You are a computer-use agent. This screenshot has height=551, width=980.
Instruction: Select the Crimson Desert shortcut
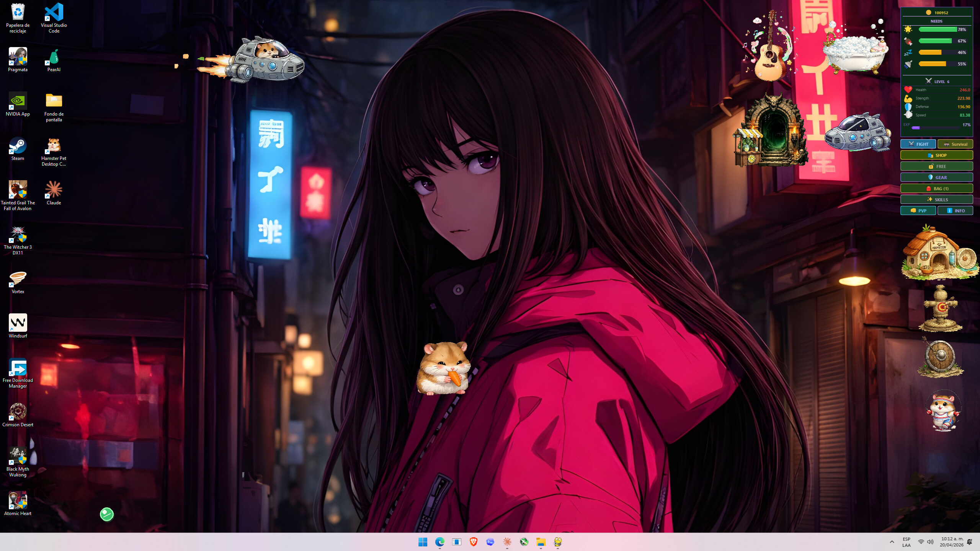pos(18,414)
